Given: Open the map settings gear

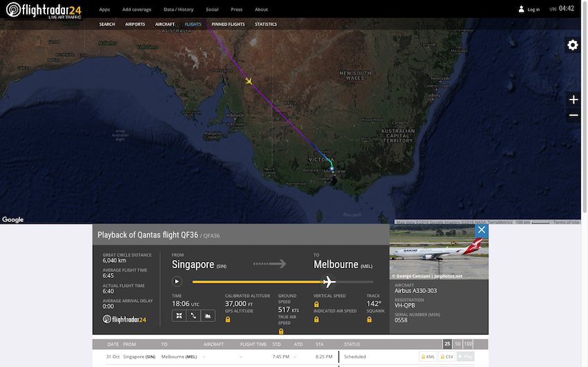Looking at the screenshot, I should point(572,45).
